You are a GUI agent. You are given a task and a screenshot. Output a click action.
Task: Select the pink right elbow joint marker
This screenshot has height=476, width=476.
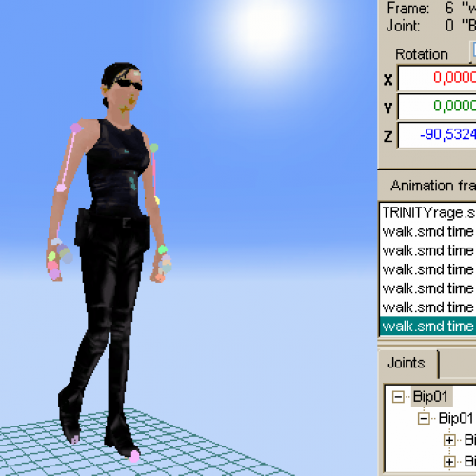(x=61, y=188)
